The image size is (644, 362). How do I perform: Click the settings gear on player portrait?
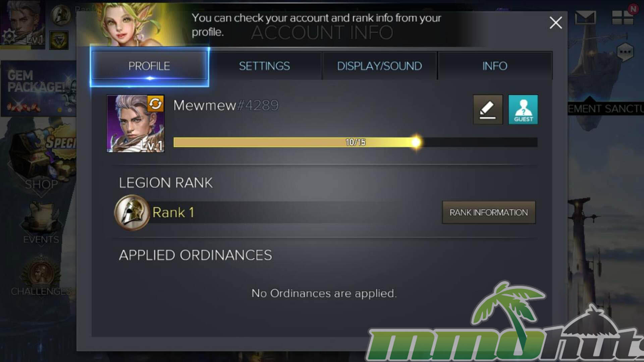click(x=9, y=36)
